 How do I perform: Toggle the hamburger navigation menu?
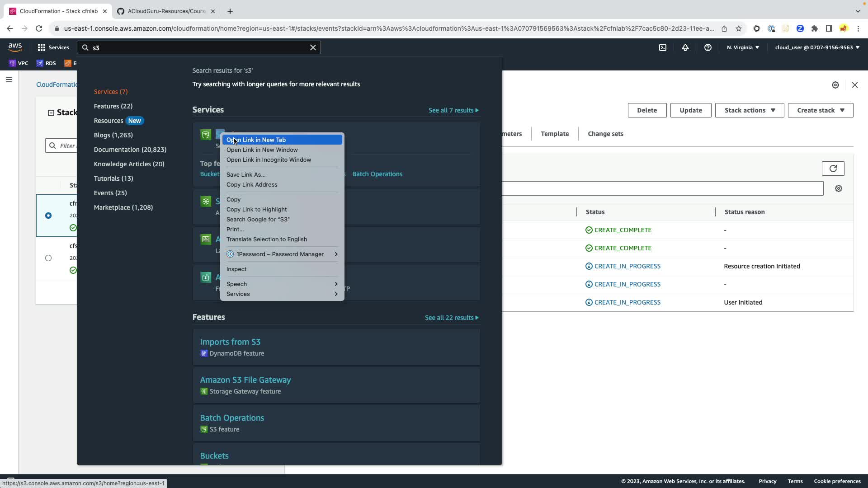(9, 80)
